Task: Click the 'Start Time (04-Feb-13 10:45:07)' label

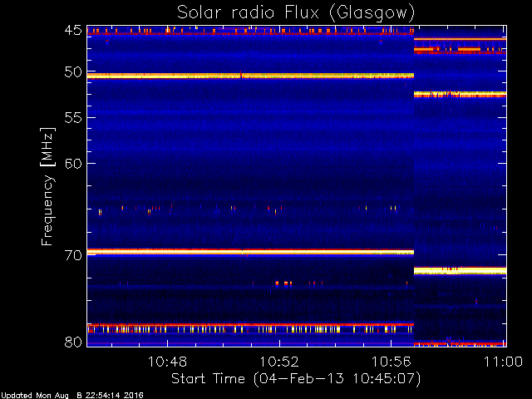Action: (296, 379)
